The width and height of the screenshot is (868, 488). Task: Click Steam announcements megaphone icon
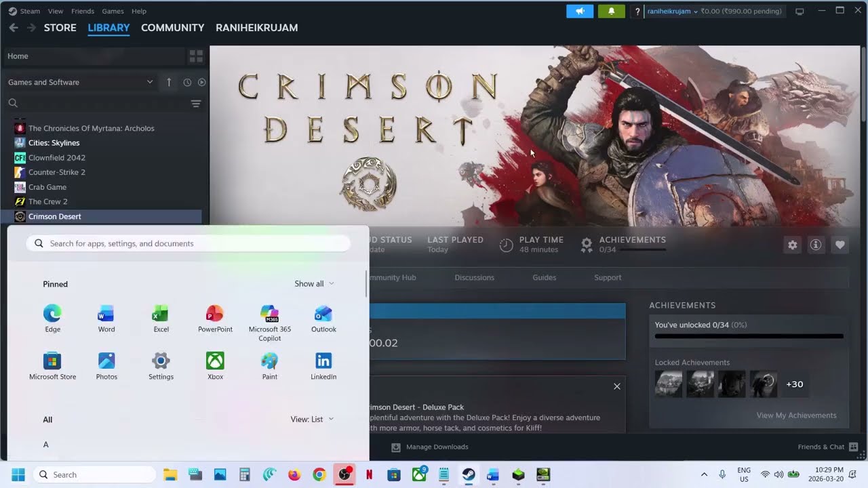[580, 12]
